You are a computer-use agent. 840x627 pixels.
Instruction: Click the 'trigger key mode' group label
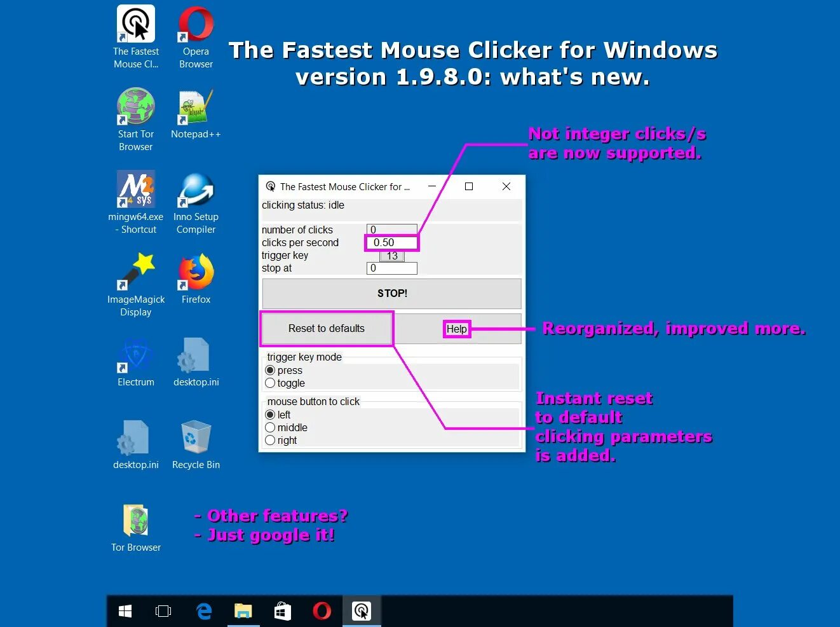pyautogui.click(x=304, y=357)
